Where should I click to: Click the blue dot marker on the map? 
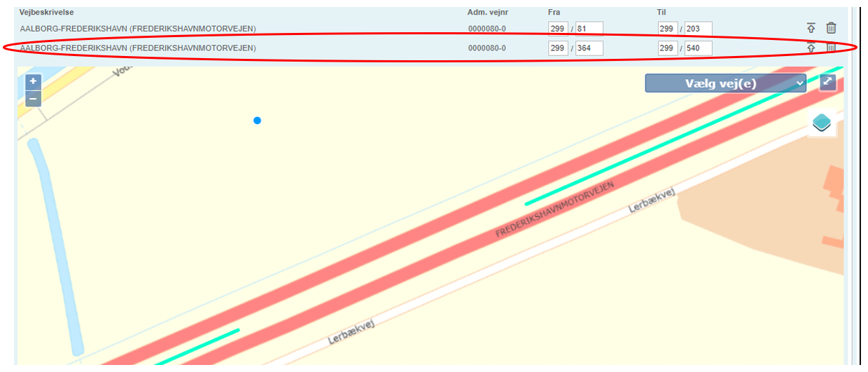[x=258, y=121]
